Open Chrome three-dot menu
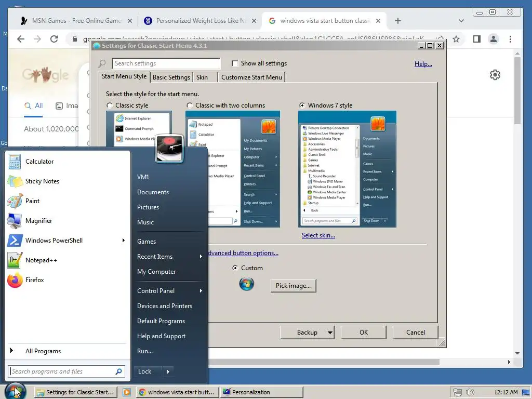 510,39
